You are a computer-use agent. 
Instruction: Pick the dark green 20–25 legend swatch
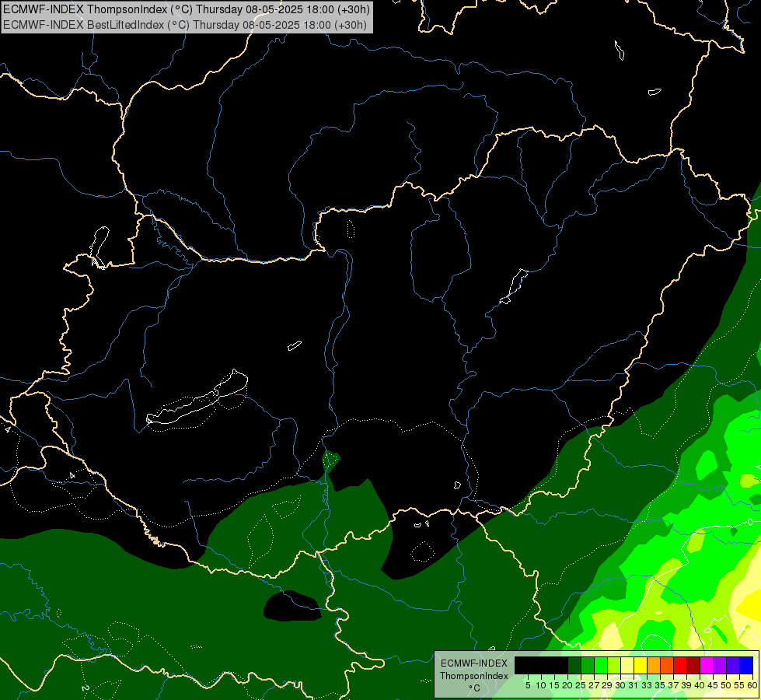tap(574, 666)
